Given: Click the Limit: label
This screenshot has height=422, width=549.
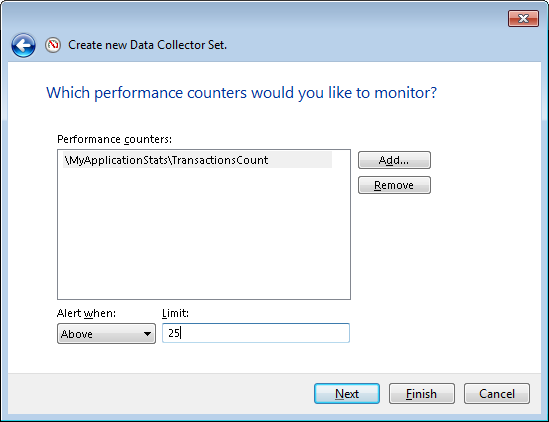Looking at the screenshot, I should pyautogui.click(x=175, y=313).
